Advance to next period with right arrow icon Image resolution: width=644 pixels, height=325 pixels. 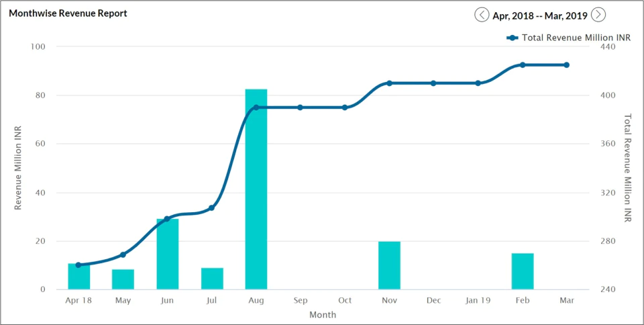[x=598, y=15]
